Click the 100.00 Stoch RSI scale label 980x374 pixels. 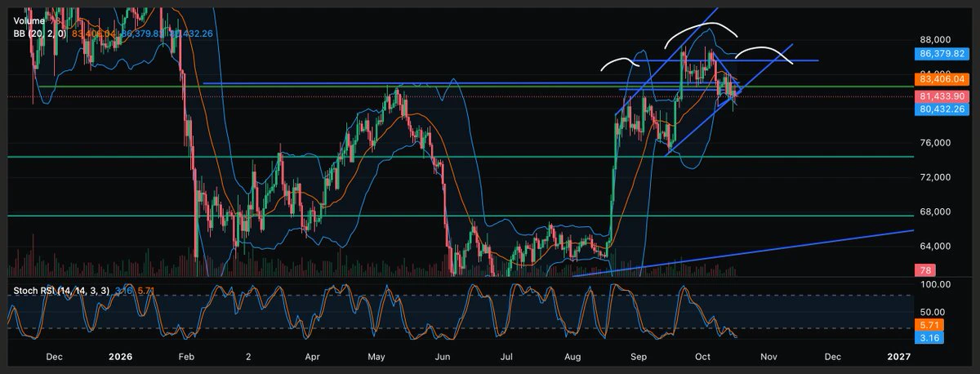[x=933, y=285]
